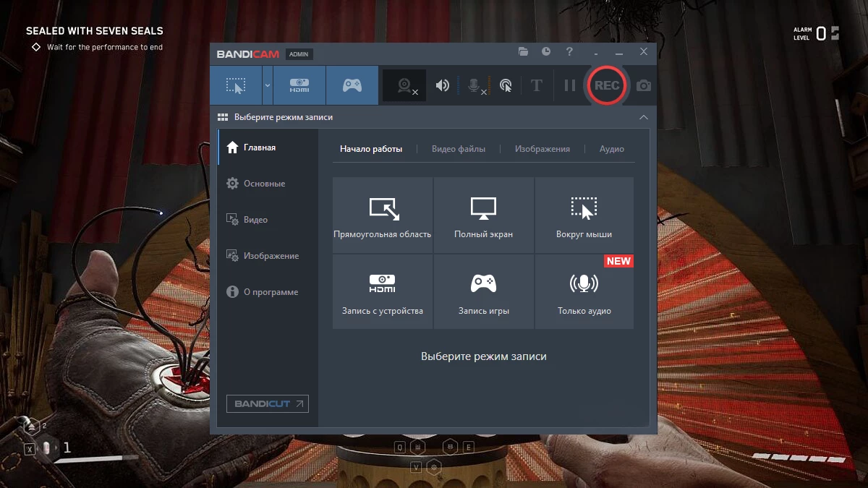
Task: Toggle mouse click effect icon
Action: tap(506, 86)
